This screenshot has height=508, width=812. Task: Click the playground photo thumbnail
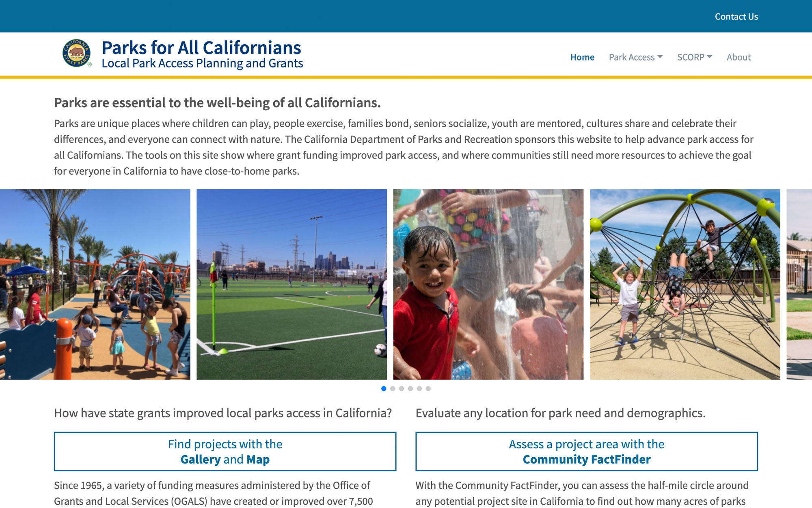click(x=95, y=284)
